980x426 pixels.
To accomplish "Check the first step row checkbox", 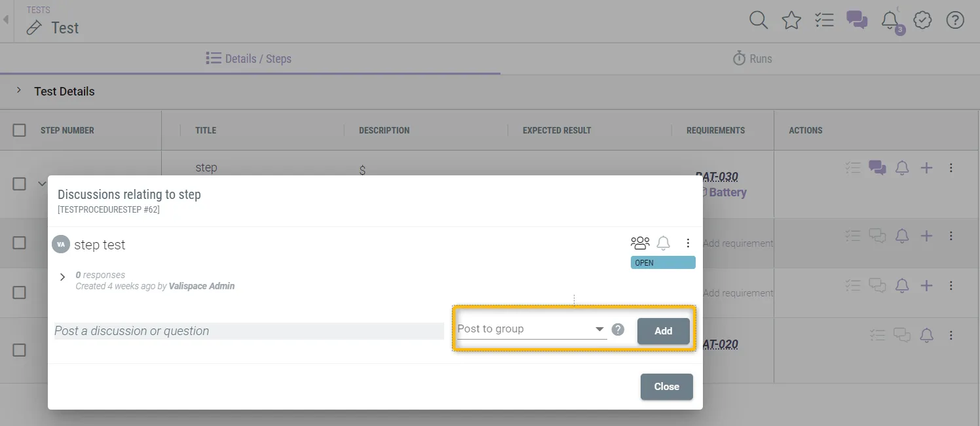I will click(x=20, y=184).
